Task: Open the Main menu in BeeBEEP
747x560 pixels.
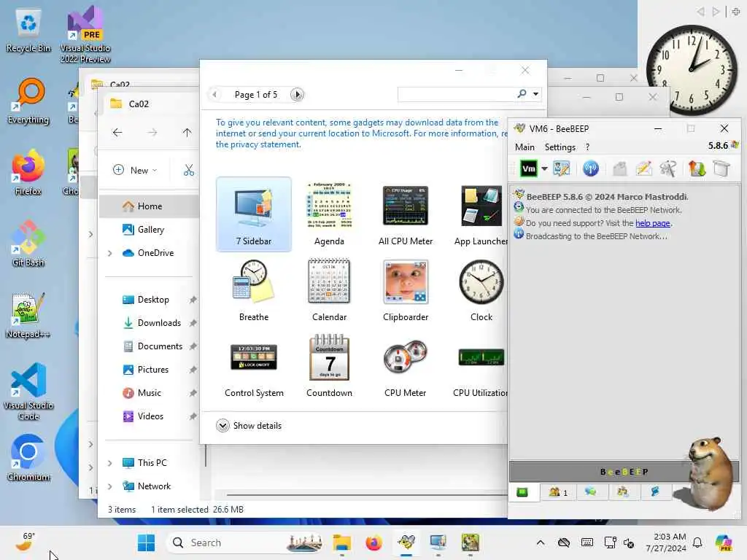Action: 525,147
